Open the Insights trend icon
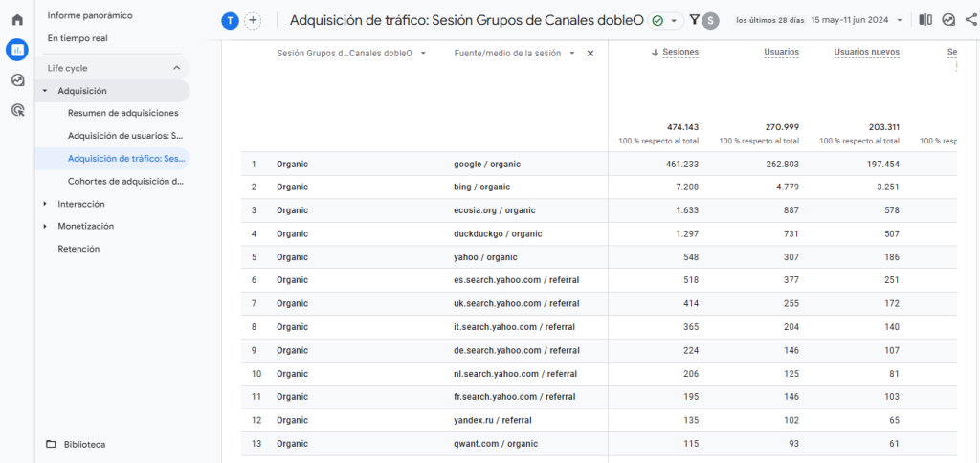The width and height of the screenshot is (980, 463). click(x=948, y=20)
